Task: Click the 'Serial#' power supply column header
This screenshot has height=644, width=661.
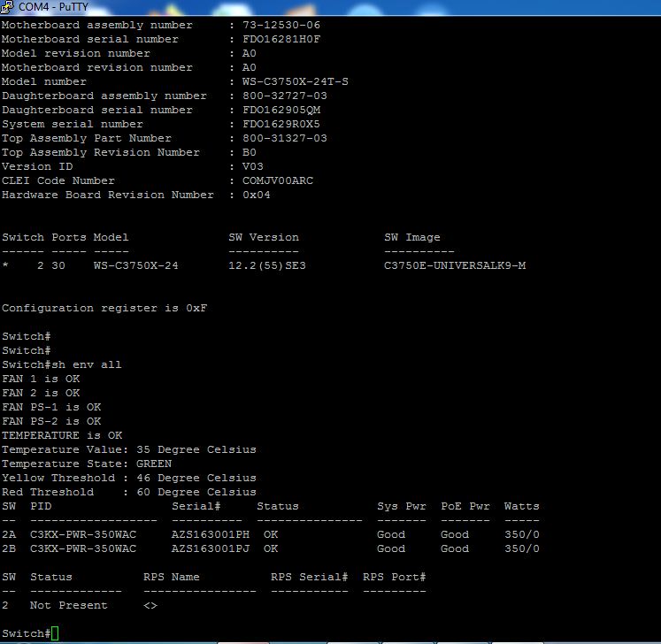Action: click(196, 506)
